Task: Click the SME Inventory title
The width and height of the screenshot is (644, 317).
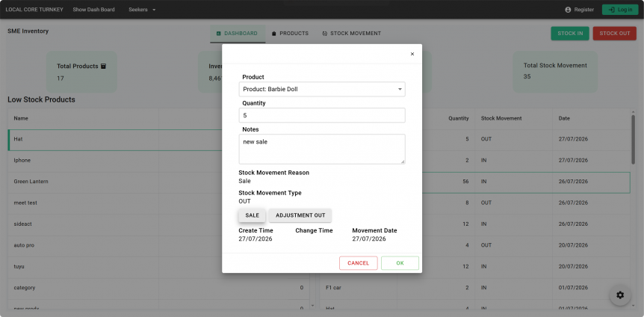Action: tap(28, 31)
